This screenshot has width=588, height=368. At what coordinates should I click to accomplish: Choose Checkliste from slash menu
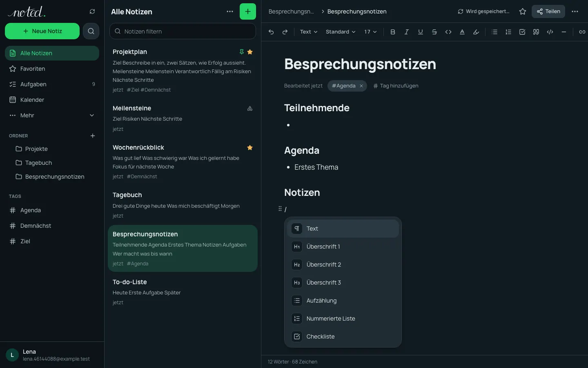[x=343, y=337]
